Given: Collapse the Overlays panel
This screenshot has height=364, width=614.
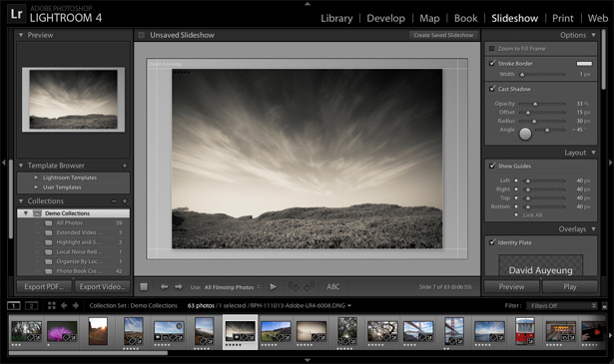Looking at the screenshot, I should [593, 229].
